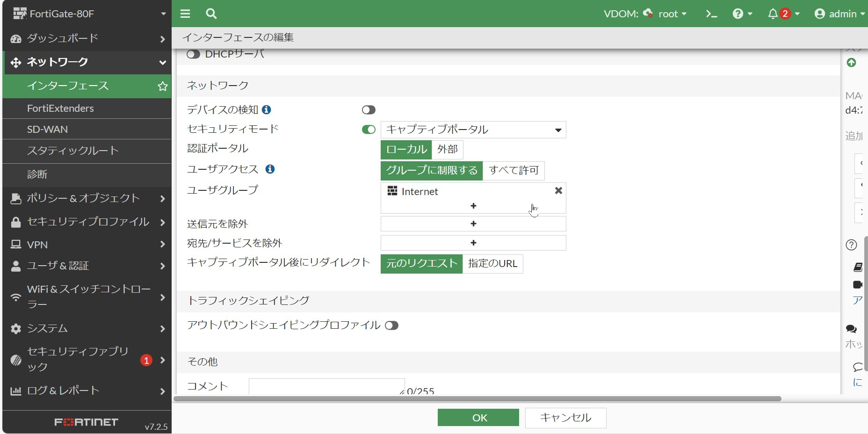Open the キャプティブポータル dropdown
Image resolution: width=868 pixels, height=434 pixels.
[473, 130]
